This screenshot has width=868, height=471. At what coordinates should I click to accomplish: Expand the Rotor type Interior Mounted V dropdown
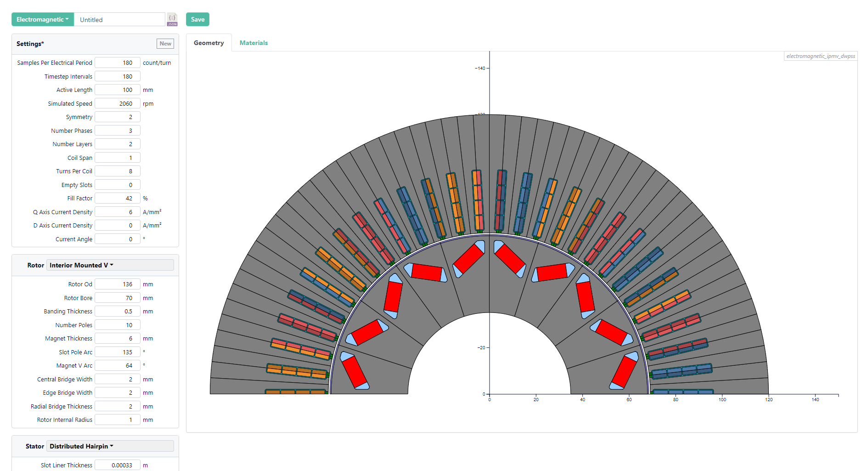[110, 265]
